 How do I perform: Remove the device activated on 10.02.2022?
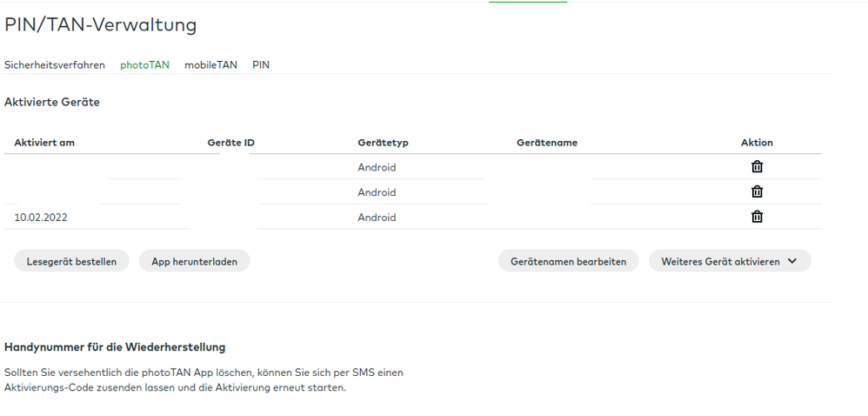tap(757, 218)
